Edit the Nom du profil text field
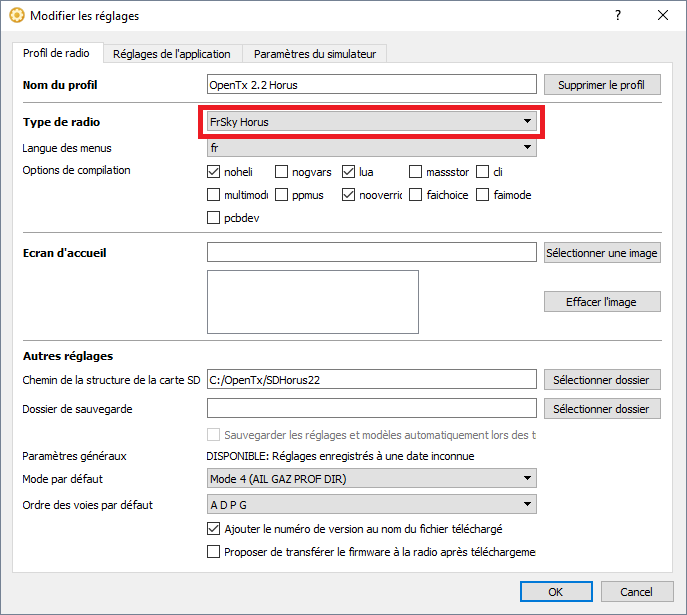The width and height of the screenshot is (687, 615). pos(372,85)
